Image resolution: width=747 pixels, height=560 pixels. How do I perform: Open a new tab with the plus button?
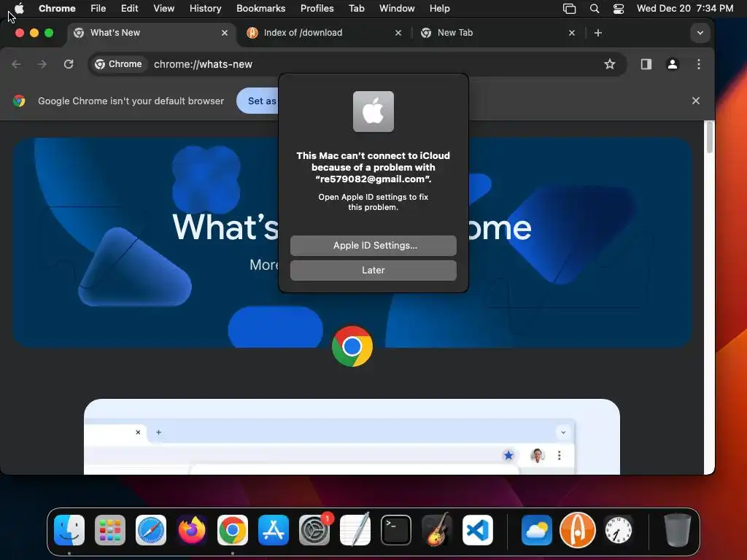pos(598,33)
